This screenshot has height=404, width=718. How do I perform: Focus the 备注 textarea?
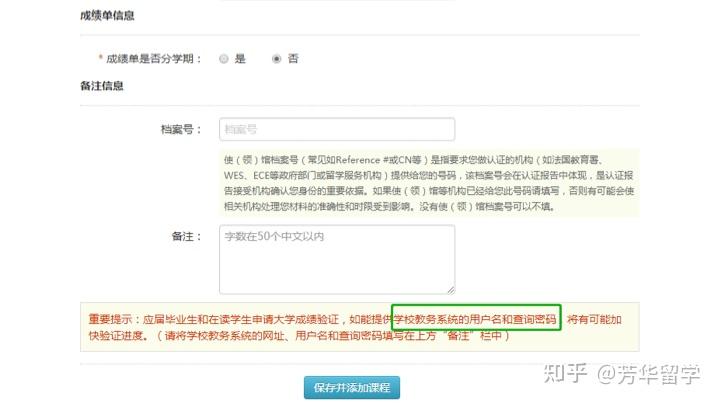[x=337, y=259]
